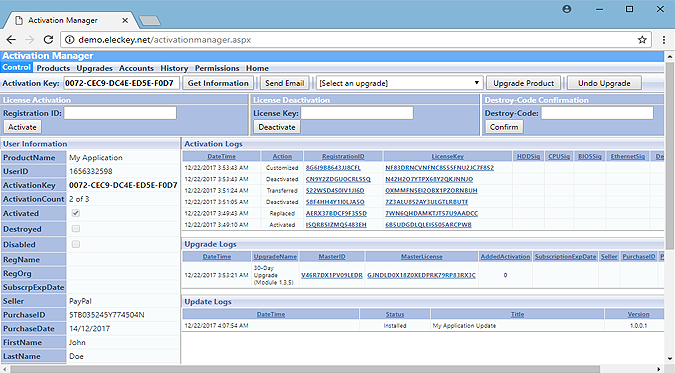Sort Activation Logs by RegistrationID column
Viewport: 675px width, 373px height.
(x=343, y=156)
